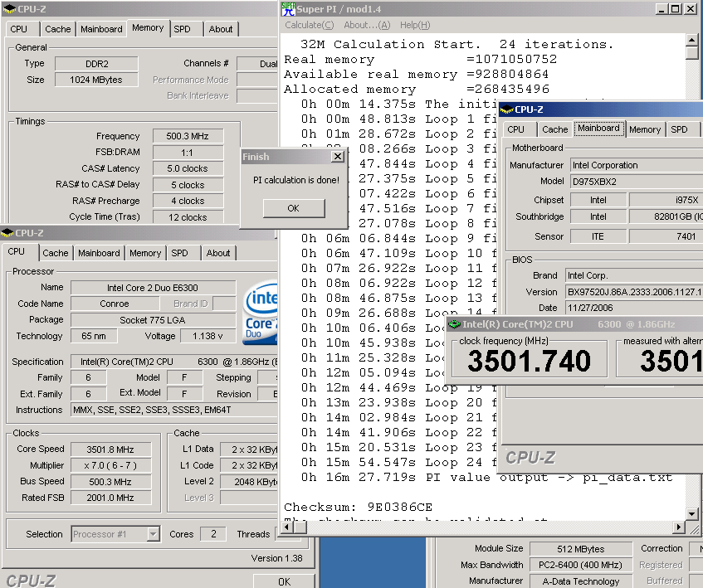Switch to Cache tab in right CPU-Z window
This screenshot has width=703, height=588.
coord(555,129)
